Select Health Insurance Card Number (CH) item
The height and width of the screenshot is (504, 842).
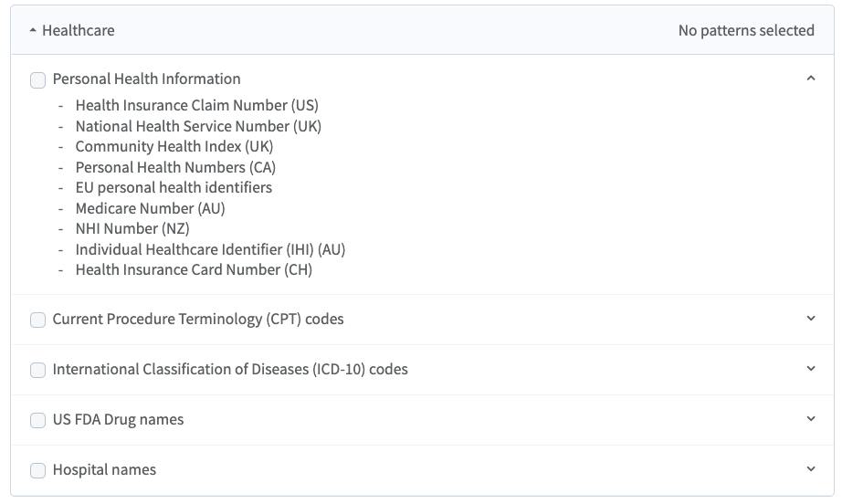click(194, 269)
